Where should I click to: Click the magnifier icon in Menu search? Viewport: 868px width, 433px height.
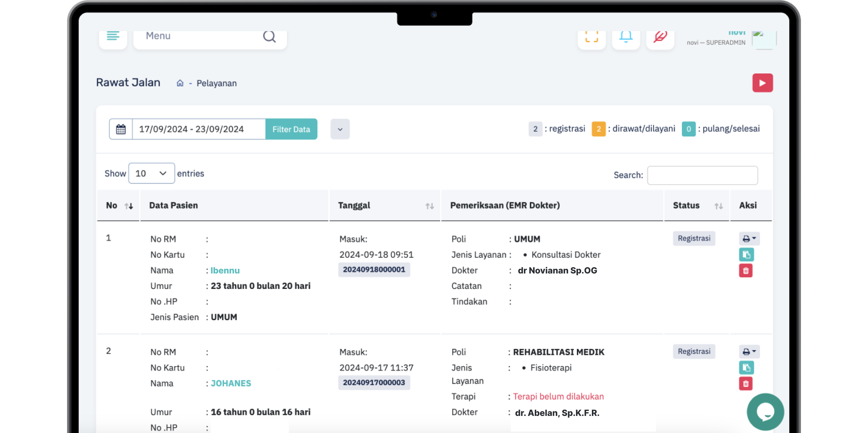point(269,36)
